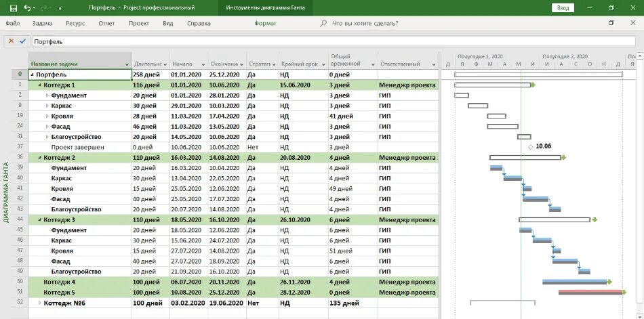Image resolution: width=644 pixels, height=319 pixels.
Task: Select the Коттедж 4 task name
Action: (x=60, y=282)
